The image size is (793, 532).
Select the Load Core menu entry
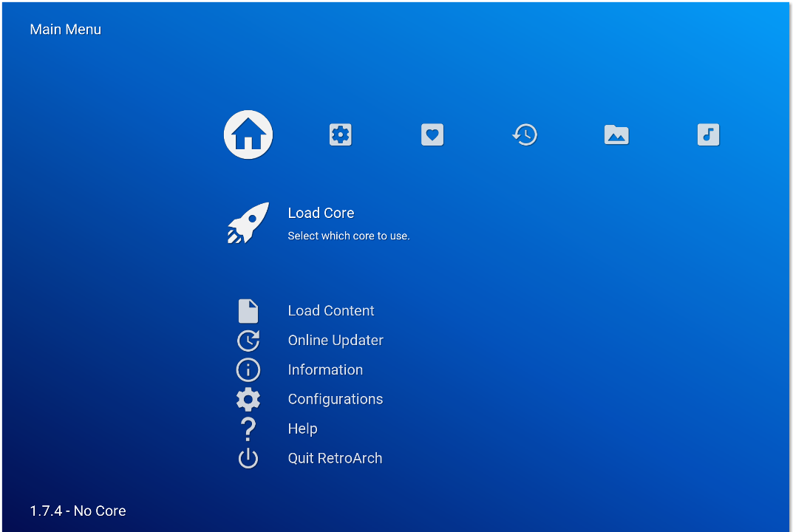(321, 213)
